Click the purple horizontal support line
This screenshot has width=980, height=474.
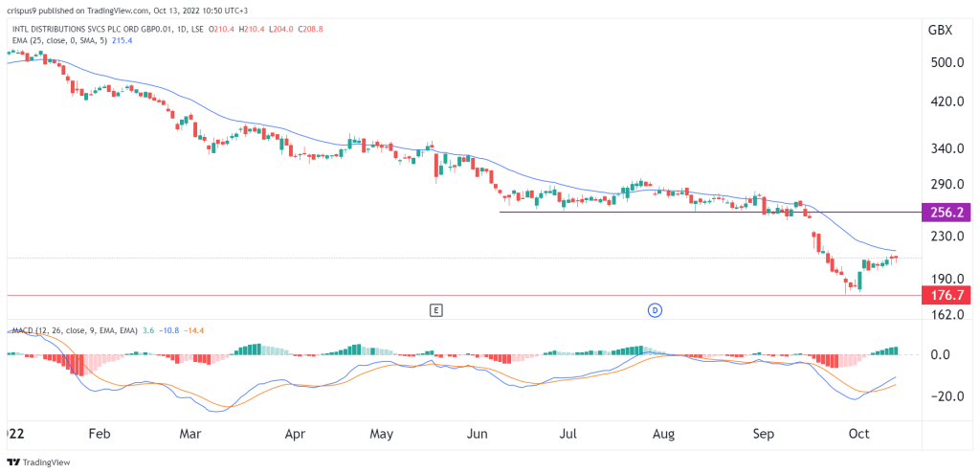click(x=711, y=212)
